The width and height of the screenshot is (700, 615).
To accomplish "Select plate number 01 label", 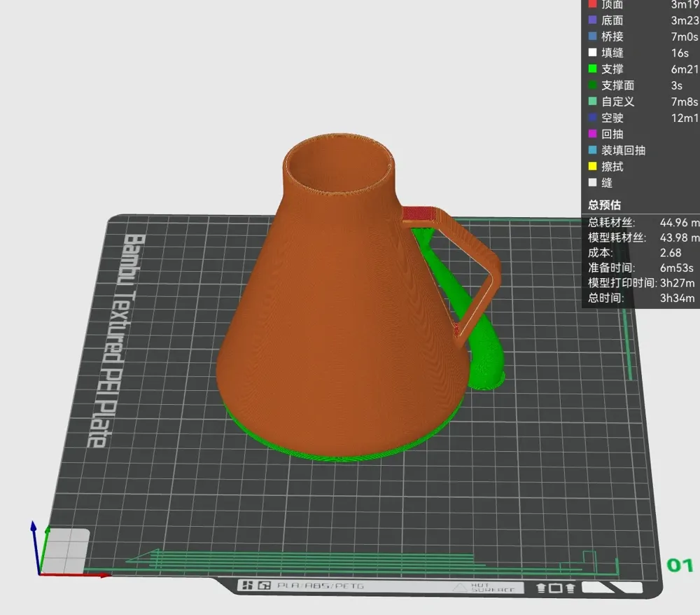I will tap(680, 565).
